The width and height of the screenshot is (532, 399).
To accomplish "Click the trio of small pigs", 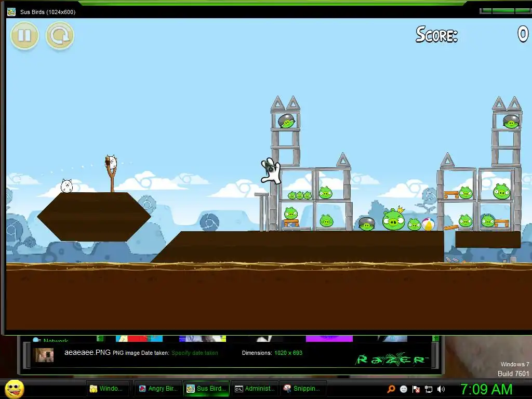I will [300, 195].
